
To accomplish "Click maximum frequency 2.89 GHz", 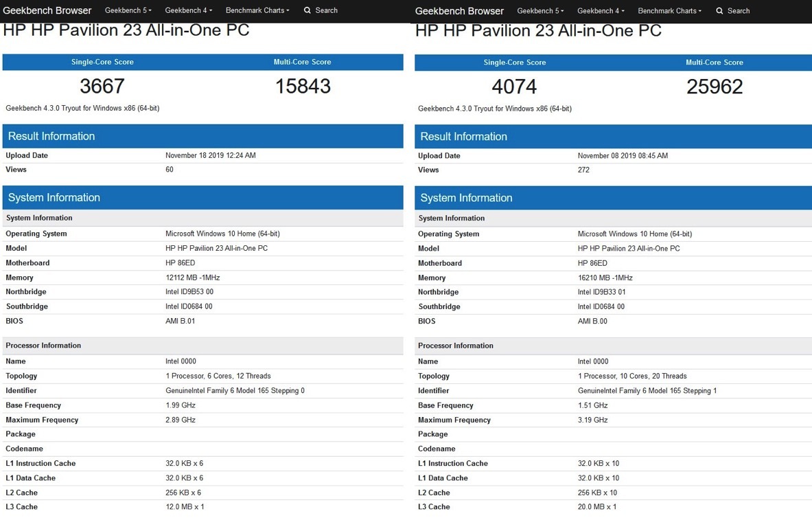I will coord(181,420).
